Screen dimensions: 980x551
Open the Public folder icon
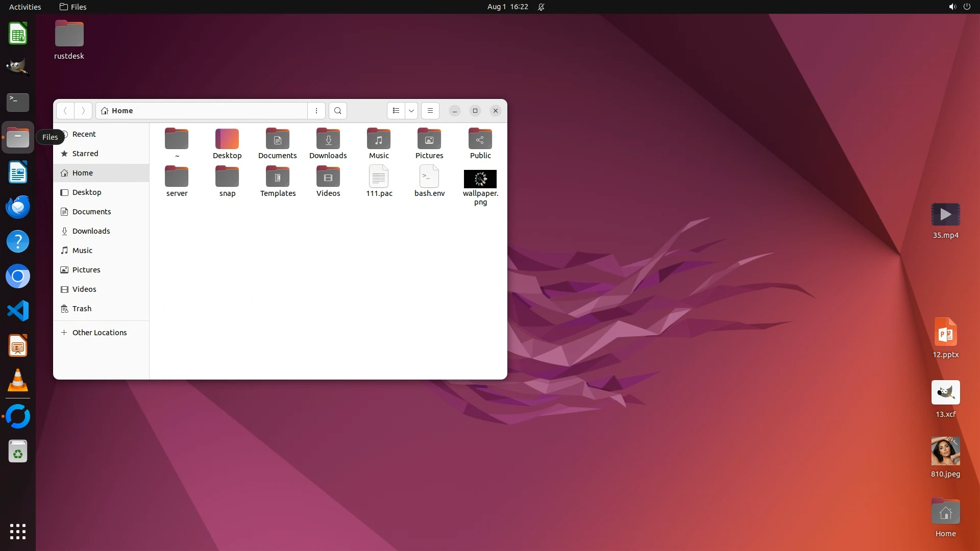coord(480,139)
